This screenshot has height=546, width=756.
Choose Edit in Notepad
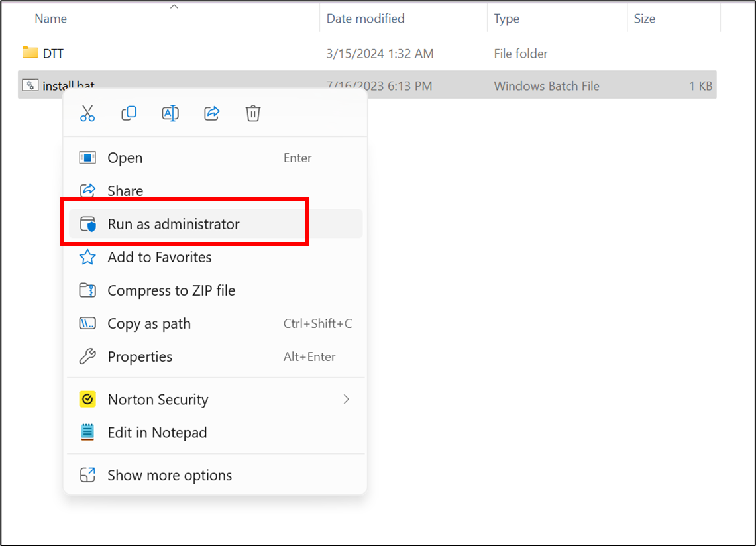pyautogui.click(x=157, y=433)
